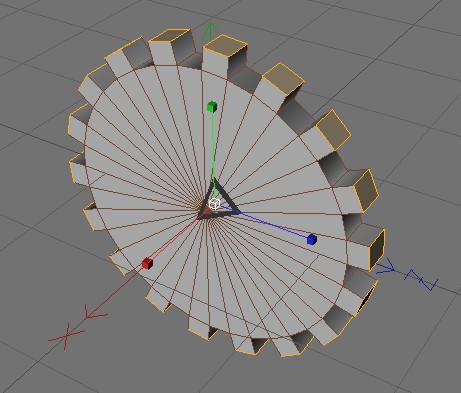461x393 pixels.
Task: Select tooth top face left of green arrow
Action: click(170, 35)
